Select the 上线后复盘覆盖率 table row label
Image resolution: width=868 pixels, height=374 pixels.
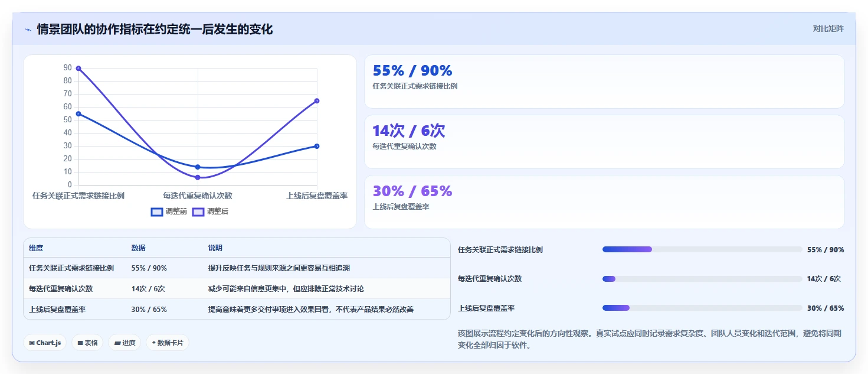coord(57,310)
